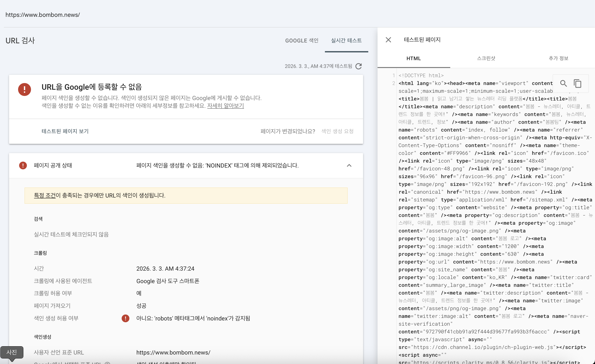
Task: Click error icon beside 색인 생성 허용 여부
Action: pos(125,318)
